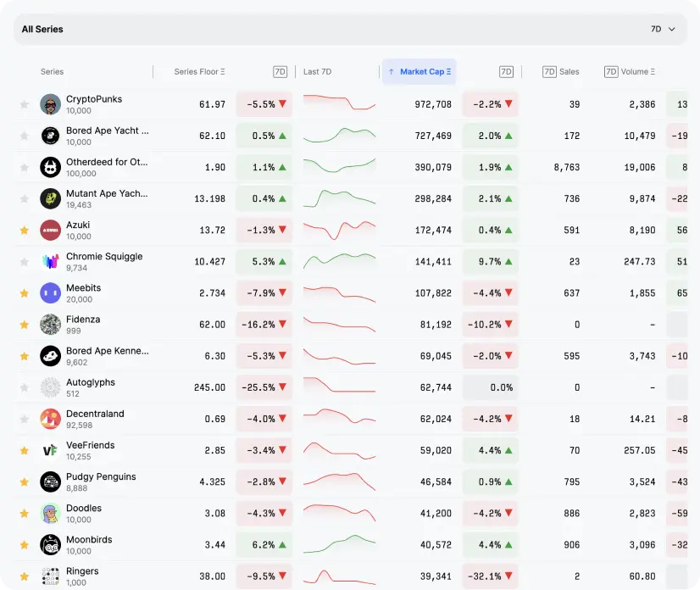Favorite CryptoPunks with its star
700x590 pixels.
point(25,104)
